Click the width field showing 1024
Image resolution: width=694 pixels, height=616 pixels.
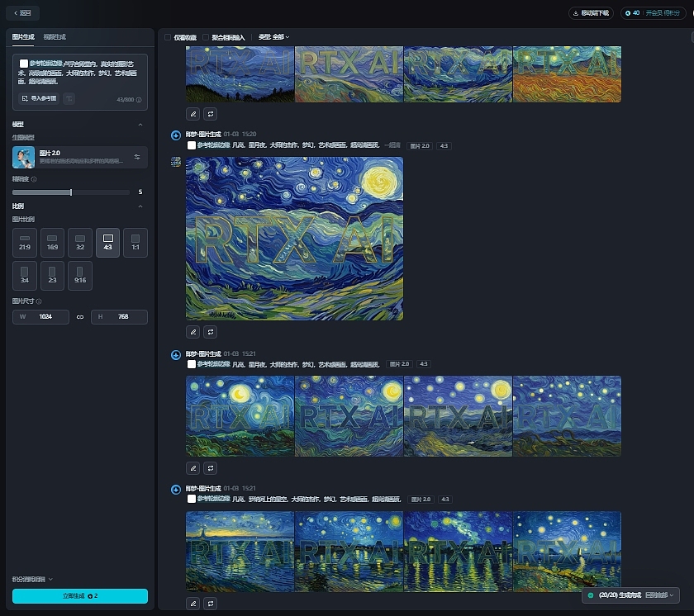tap(40, 316)
